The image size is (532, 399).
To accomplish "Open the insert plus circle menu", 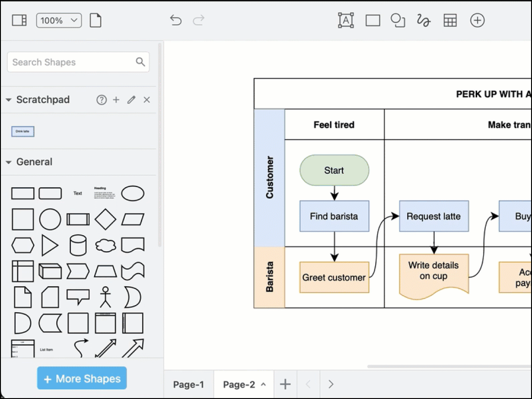I will [477, 21].
